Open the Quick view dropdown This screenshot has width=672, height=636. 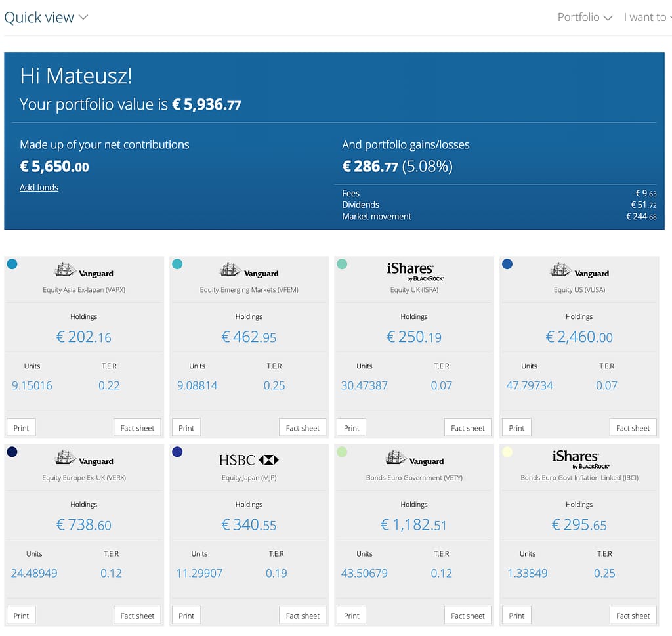click(46, 18)
